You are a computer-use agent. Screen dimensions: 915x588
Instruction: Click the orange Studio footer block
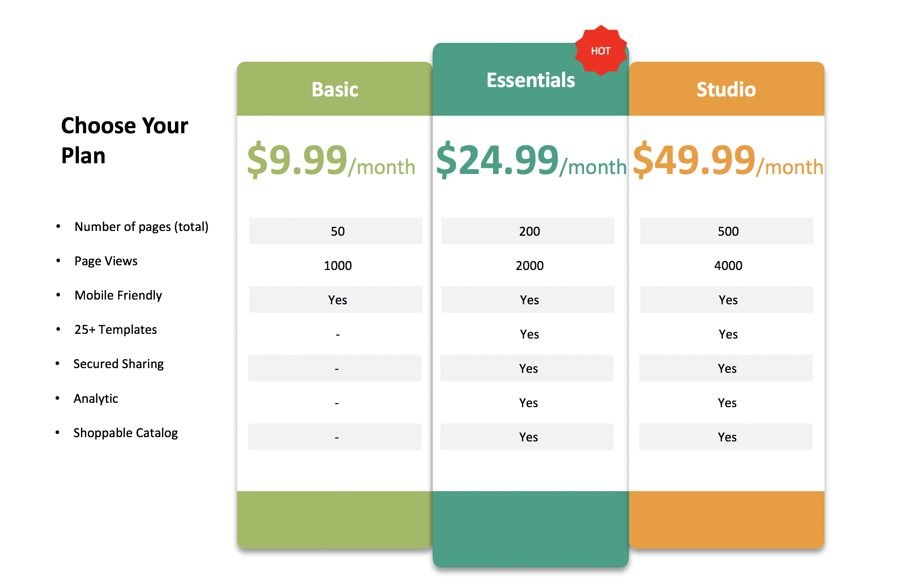coord(726,519)
